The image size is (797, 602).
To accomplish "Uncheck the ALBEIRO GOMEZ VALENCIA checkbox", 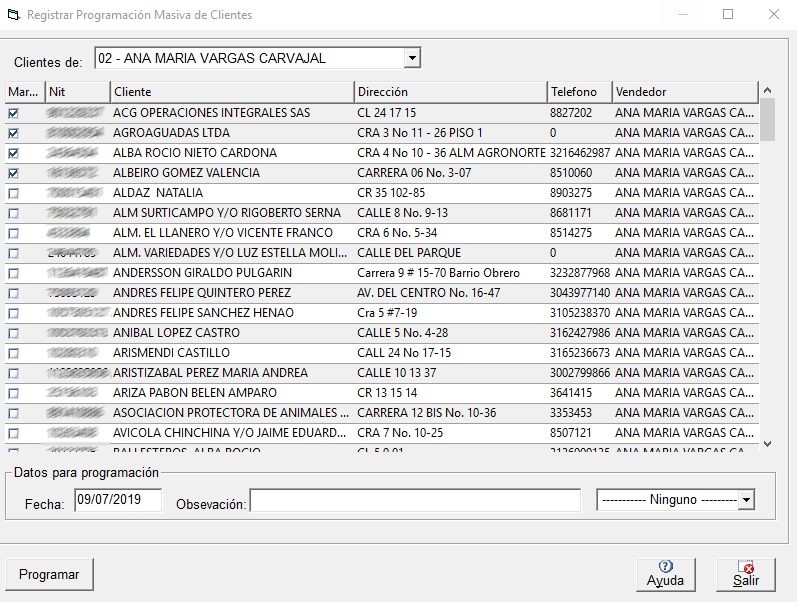I will tap(13, 173).
